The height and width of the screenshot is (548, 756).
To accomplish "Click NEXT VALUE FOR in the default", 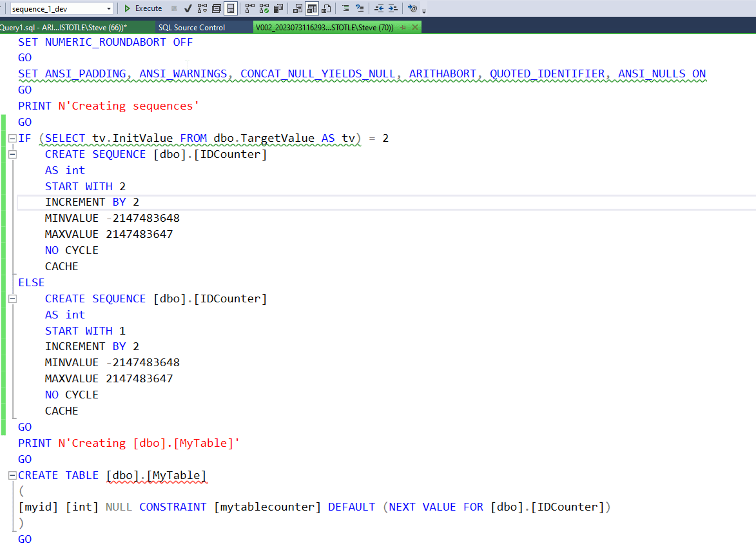I will tap(436, 507).
